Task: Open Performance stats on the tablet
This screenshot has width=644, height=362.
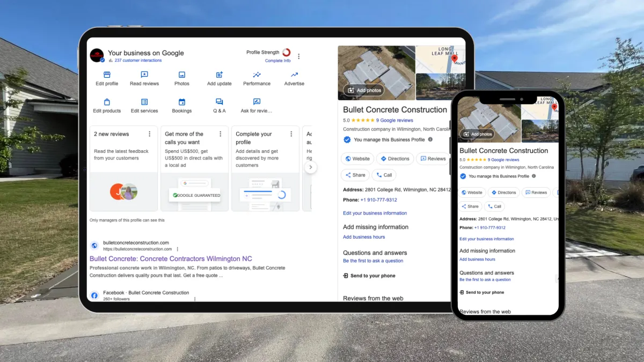Action: pyautogui.click(x=257, y=78)
